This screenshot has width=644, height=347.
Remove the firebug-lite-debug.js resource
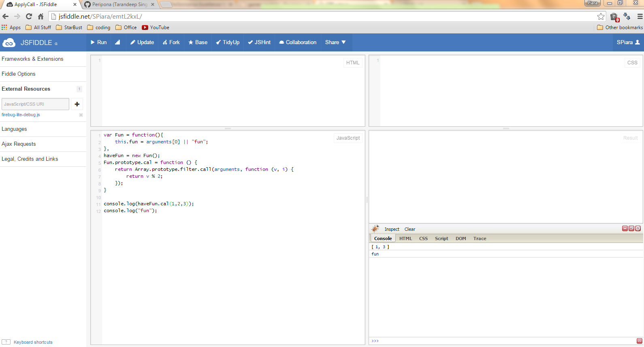click(x=81, y=115)
